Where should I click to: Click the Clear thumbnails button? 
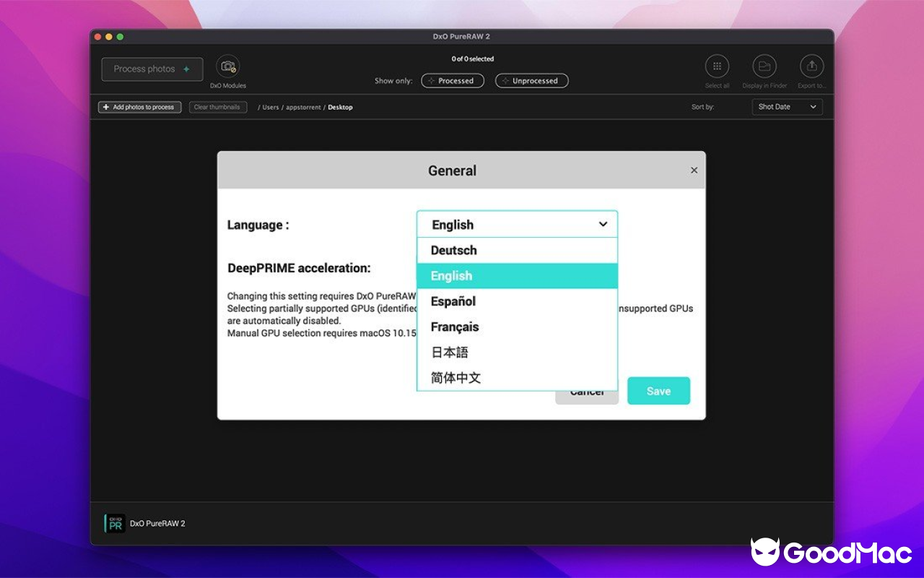tap(217, 107)
